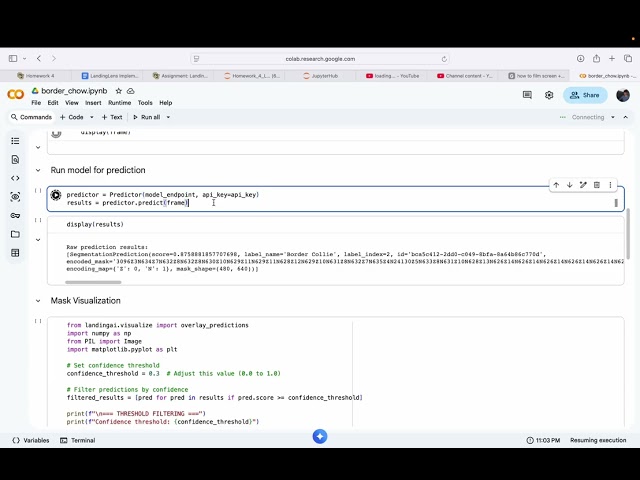This screenshot has height=480, width=640.
Task: Open the Run all dropdown arrow
Action: [170, 117]
